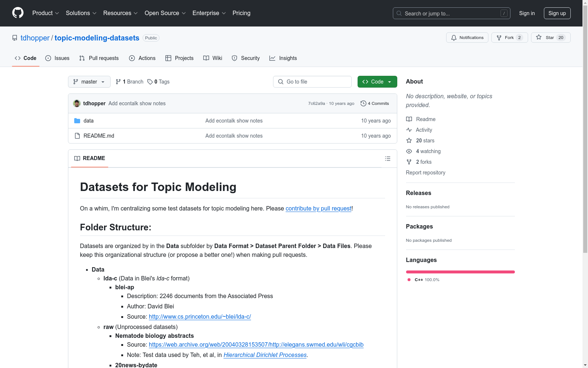Click the file icon for README.md

(x=77, y=136)
